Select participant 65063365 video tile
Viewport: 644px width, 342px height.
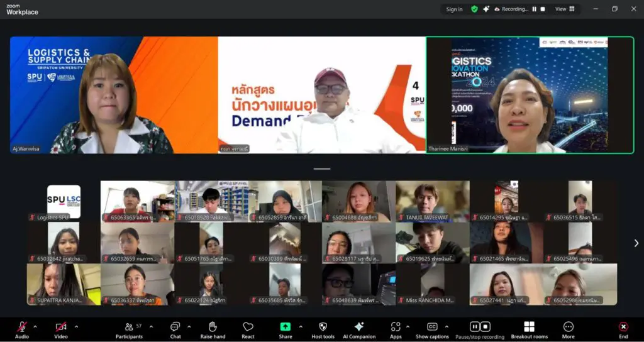coord(138,202)
